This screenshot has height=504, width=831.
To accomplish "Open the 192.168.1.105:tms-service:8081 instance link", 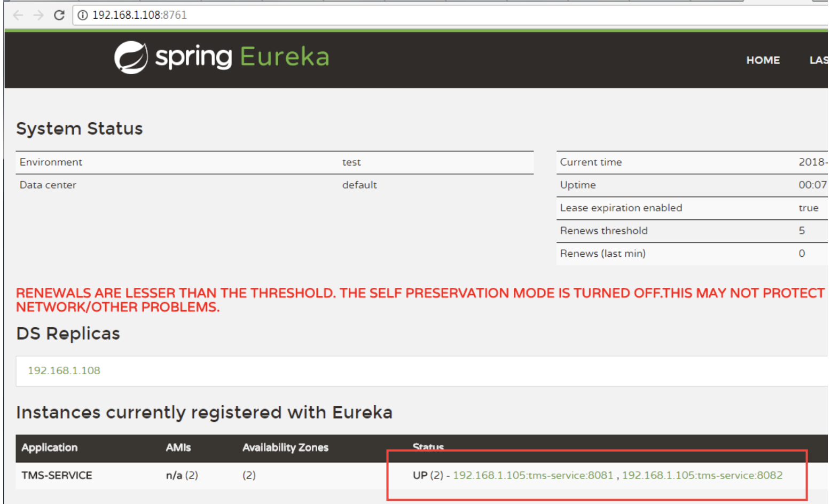I will 532,475.
